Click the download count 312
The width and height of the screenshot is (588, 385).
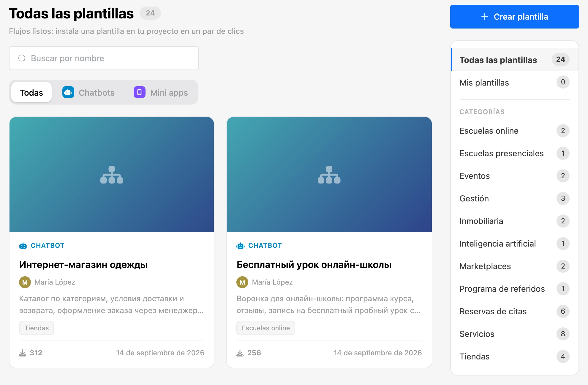[x=36, y=353]
